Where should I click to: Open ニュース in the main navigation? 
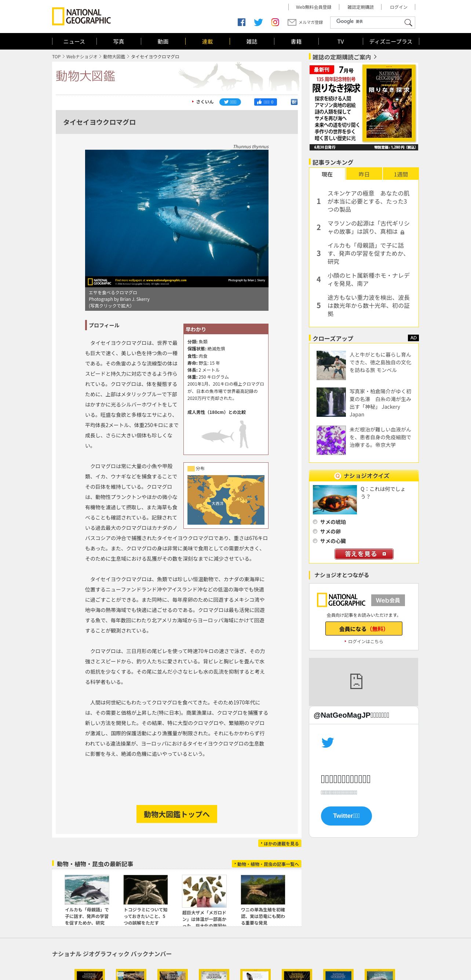pyautogui.click(x=74, y=41)
